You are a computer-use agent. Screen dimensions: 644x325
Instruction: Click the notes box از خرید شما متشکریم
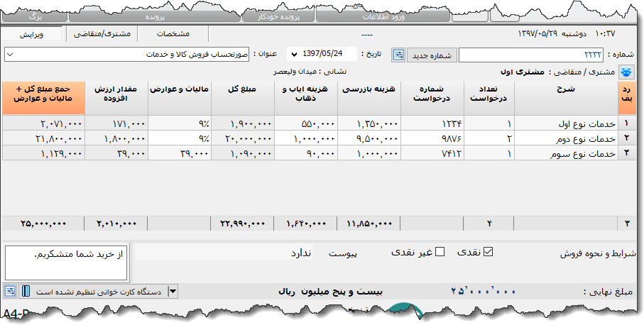click(66, 263)
